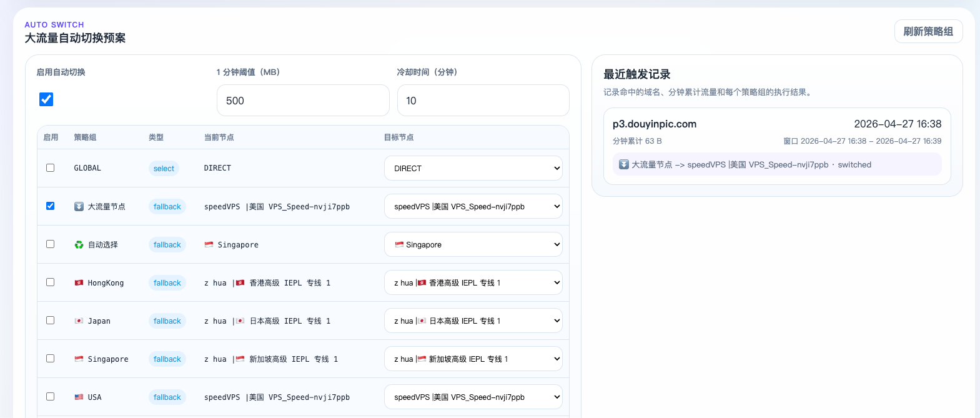Click the fallback badge on USA row
This screenshot has width=980, height=418.
[x=167, y=397]
